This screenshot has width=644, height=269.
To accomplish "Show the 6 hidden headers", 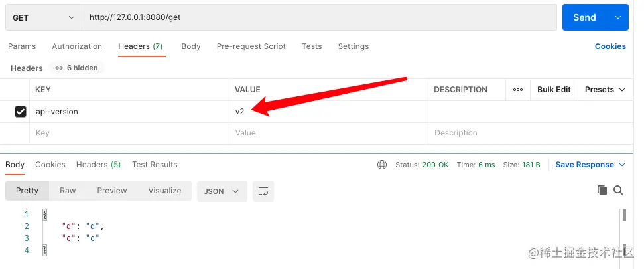I will (76, 68).
